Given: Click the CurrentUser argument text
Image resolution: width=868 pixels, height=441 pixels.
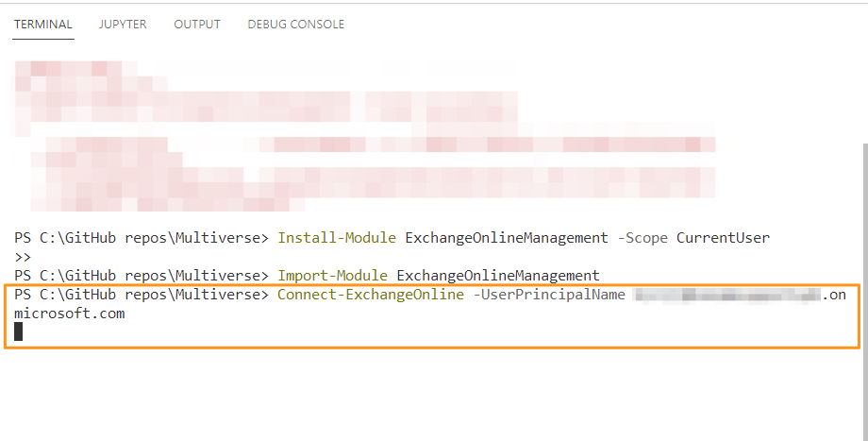Looking at the screenshot, I should [723, 238].
